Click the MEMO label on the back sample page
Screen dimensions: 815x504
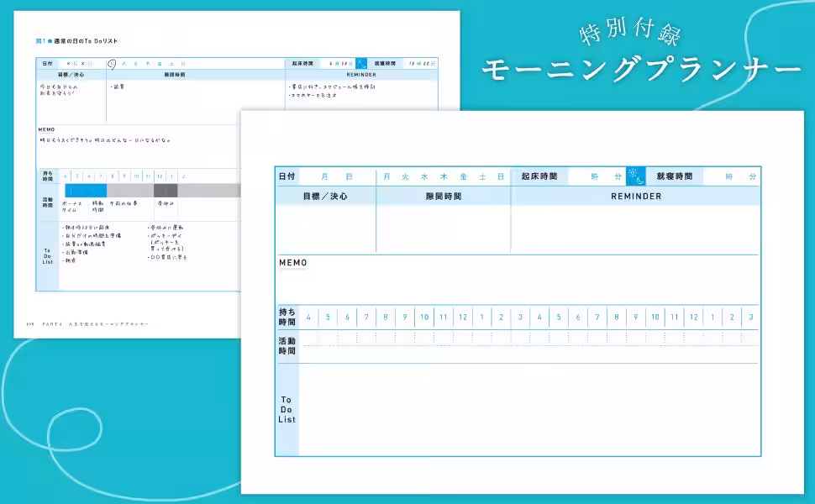click(x=47, y=129)
